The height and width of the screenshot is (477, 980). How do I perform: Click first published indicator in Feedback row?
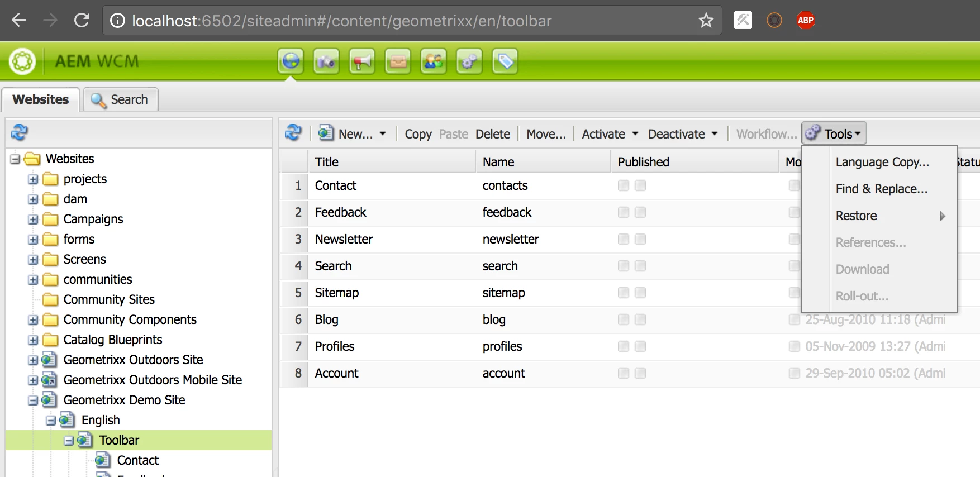[624, 212]
